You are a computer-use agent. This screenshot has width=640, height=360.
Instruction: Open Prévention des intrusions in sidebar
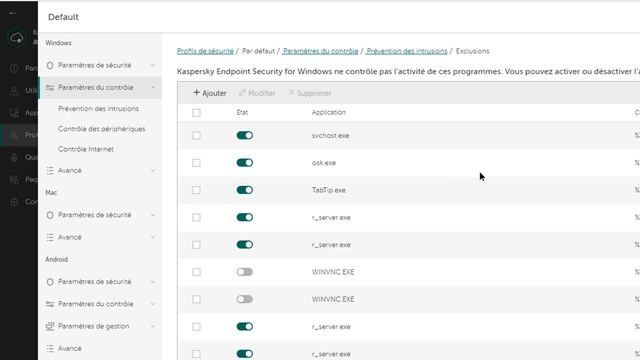pos(98,109)
